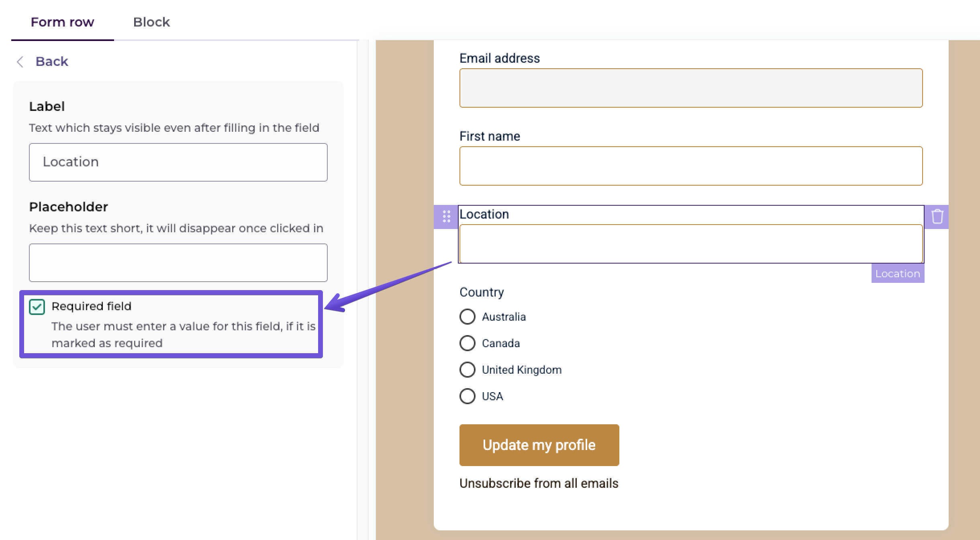Click the back chevron arrow icon
Viewport: 980px width, 540px height.
click(x=20, y=61)
